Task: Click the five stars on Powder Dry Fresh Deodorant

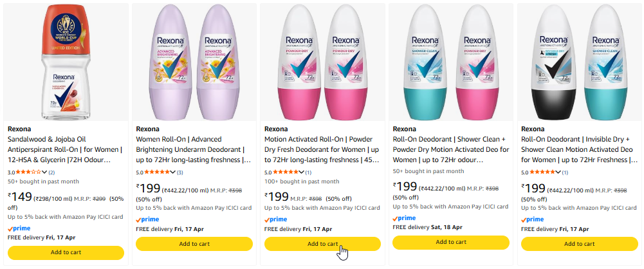Action: [x=285, y=172]
